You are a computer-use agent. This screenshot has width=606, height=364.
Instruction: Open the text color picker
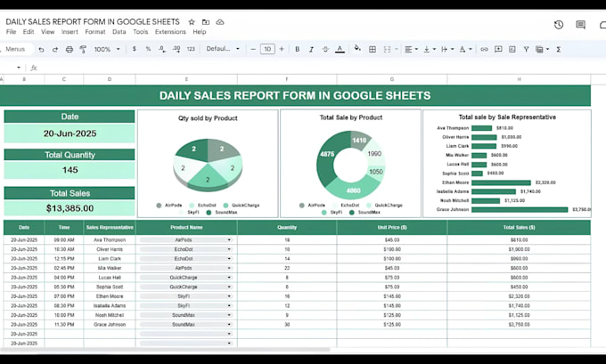pyautogui.click(x=340, y=49)
